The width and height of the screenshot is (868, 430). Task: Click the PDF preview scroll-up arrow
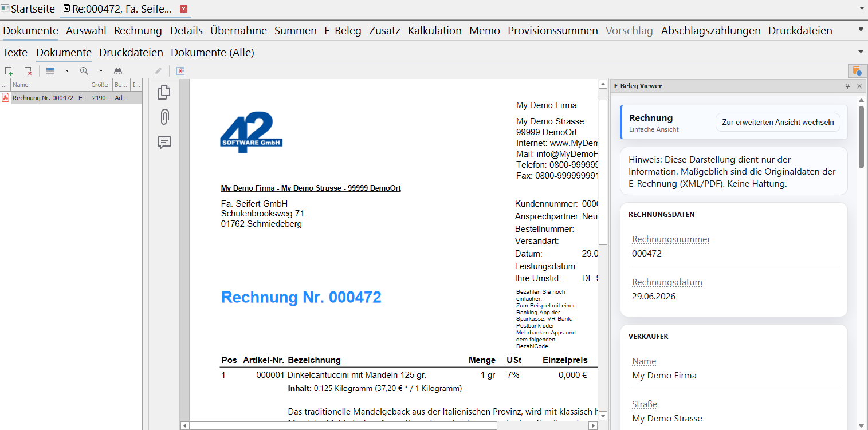click(x=603, y=84)
